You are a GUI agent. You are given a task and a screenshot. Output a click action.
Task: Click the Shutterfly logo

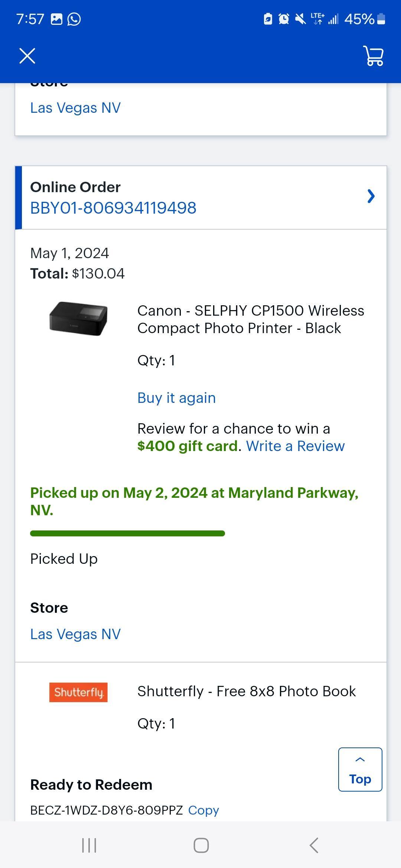click(x=78, y=692)
